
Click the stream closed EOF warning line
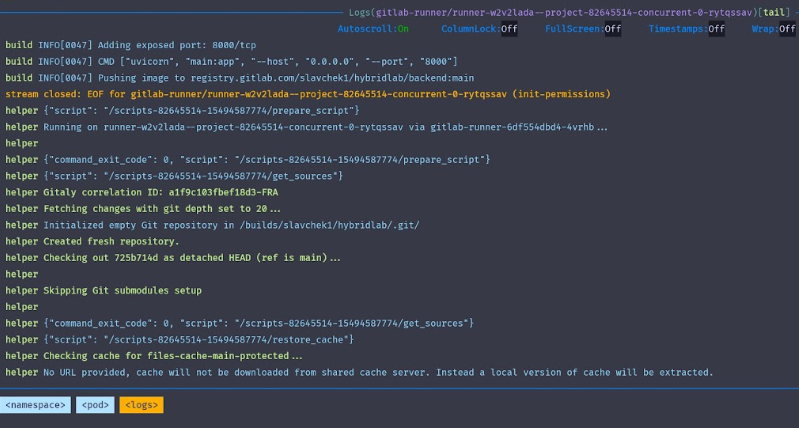point(308,94)
